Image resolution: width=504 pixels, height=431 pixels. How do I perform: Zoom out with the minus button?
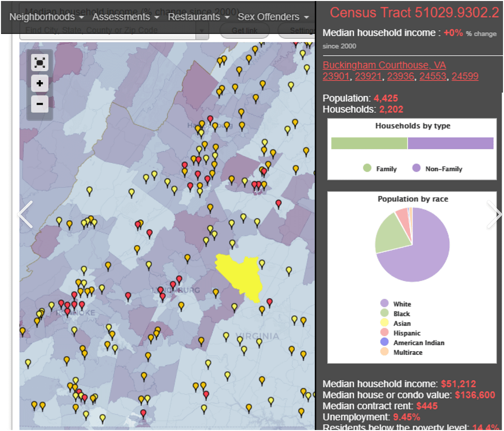40,104
